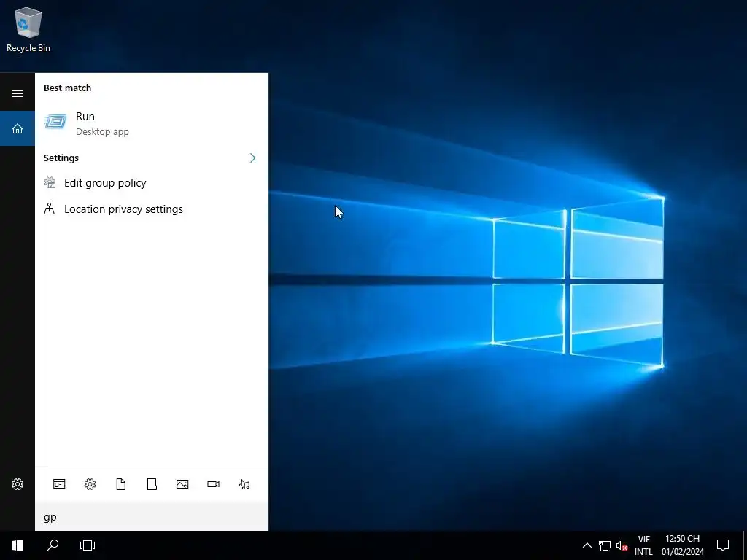Click the taskbar Search magnifier icon

pos(53,545)
